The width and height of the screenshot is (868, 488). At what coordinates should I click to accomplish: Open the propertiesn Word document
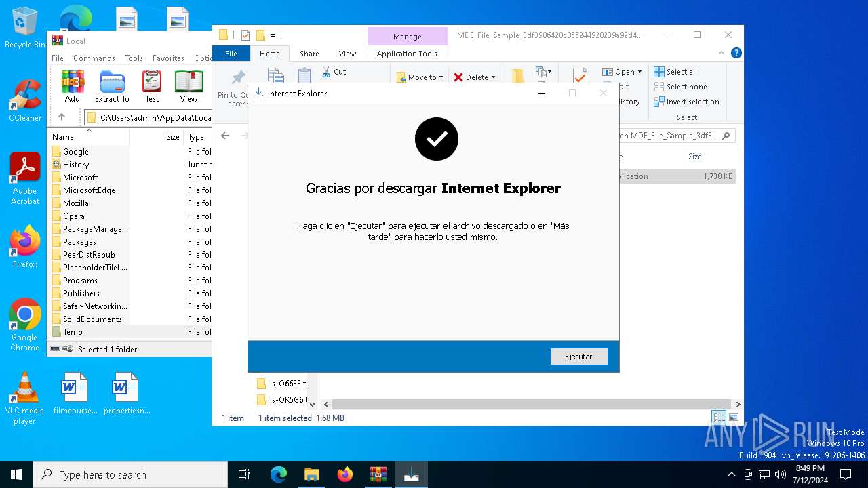click(x=127, y=393)
